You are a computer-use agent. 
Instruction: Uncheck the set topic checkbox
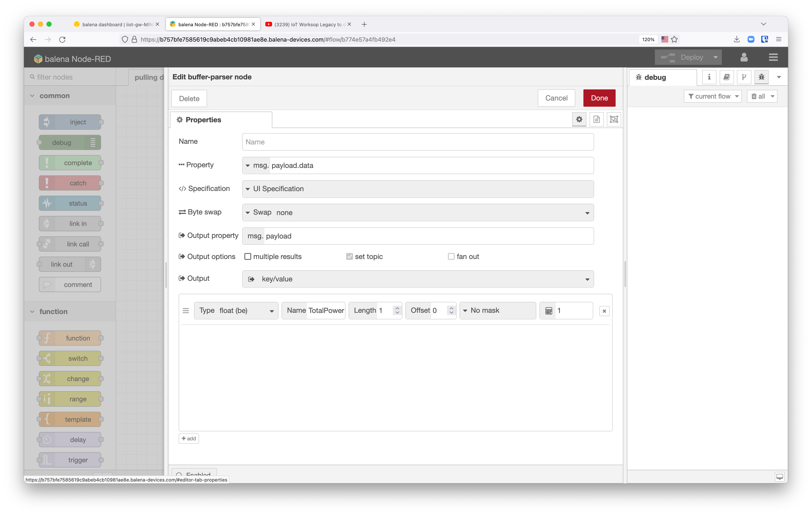(x=349, y=256)
